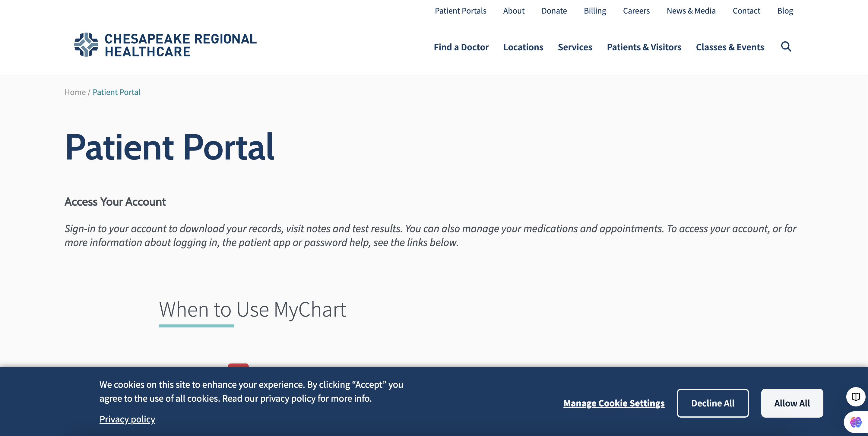Open the site search magnifier icon
The image size is (868, 436).
786,46
